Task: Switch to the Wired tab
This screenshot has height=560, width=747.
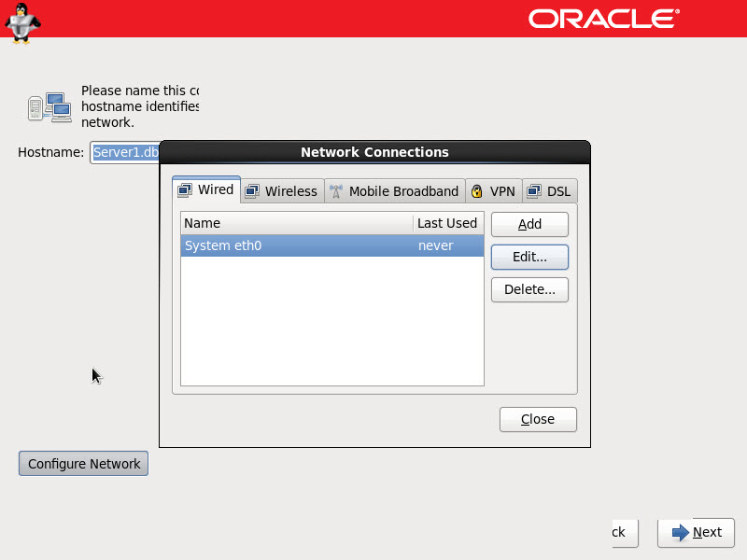Action: point(206,190)
